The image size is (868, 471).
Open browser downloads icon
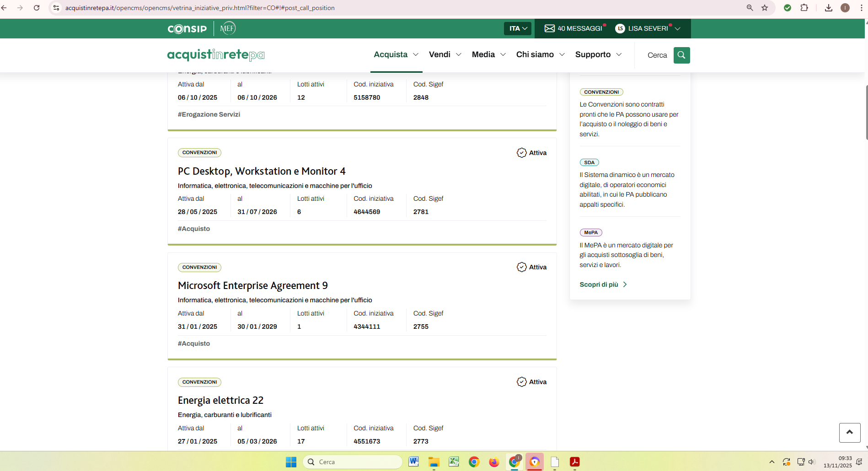828,8
